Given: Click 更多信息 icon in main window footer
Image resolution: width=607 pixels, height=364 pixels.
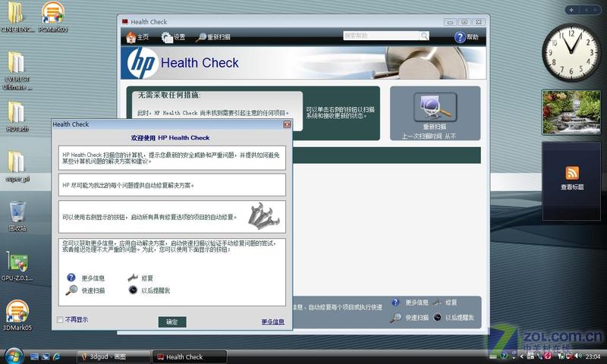Looking at the screenshot, I should [395, 302].
